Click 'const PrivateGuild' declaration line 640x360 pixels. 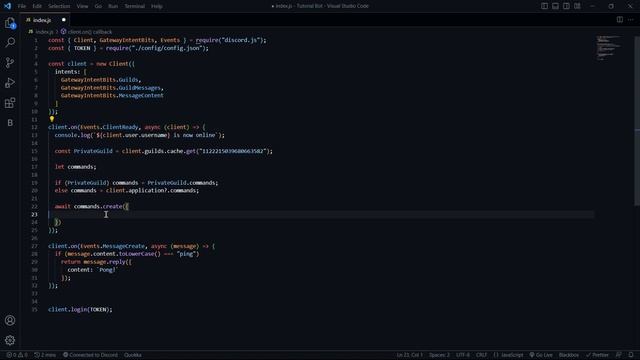click(x=164, y=151)
